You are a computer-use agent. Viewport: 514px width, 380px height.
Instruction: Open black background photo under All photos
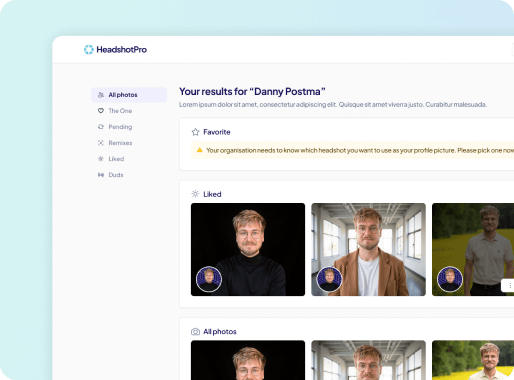(248, 360)
